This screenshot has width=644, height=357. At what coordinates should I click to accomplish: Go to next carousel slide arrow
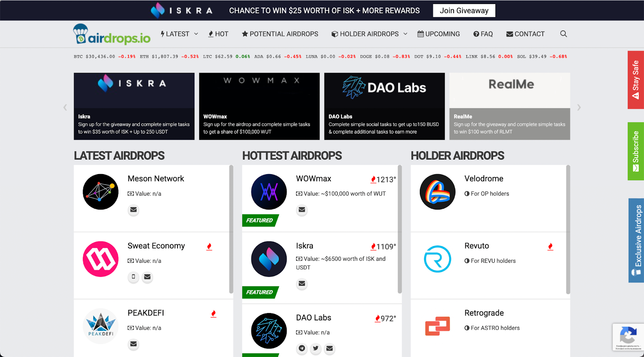(579, 107)
